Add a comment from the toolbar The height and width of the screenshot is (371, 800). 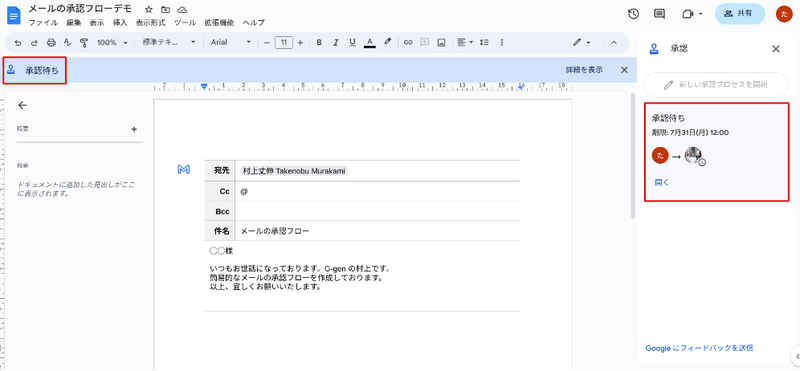pos(424,42)
